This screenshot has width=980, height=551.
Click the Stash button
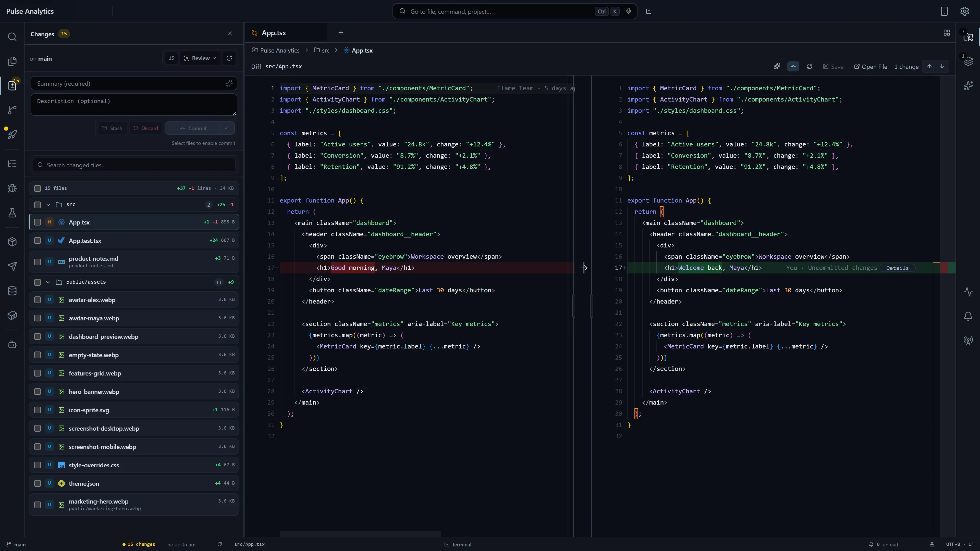click(x=112, y=128)
